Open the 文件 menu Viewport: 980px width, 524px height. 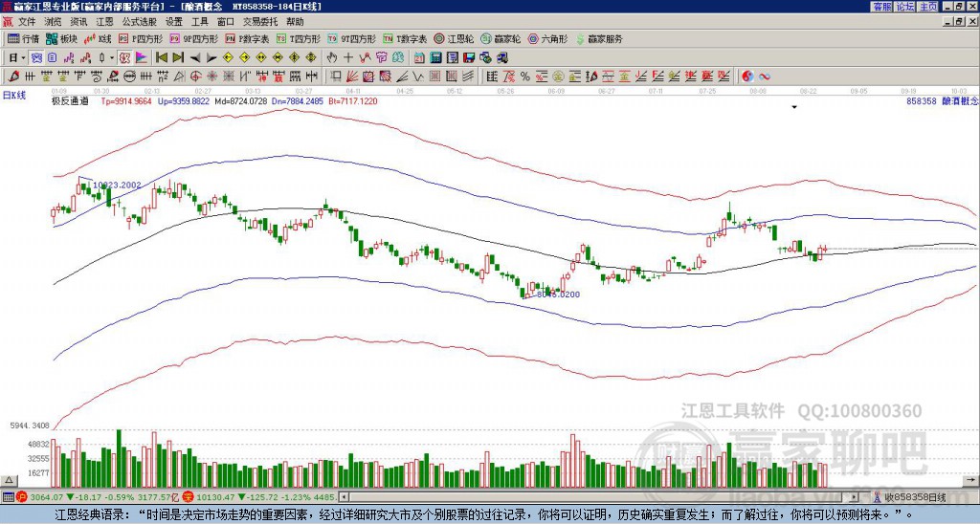pos(27,22)
